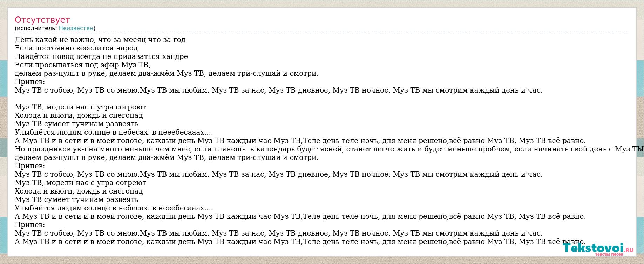
Task: Open the Неизвестен performer link
Action: [76, 28]
